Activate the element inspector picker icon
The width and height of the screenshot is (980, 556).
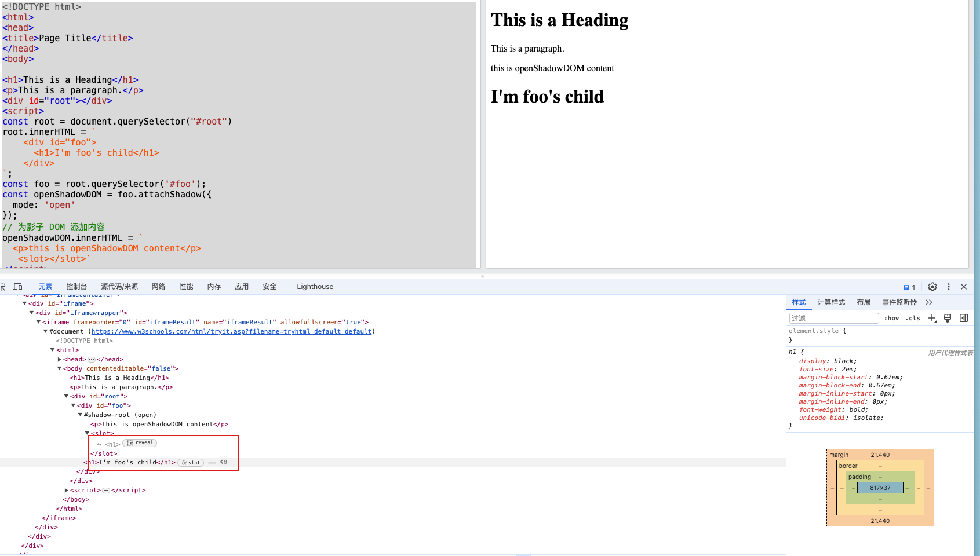point(3,287)
